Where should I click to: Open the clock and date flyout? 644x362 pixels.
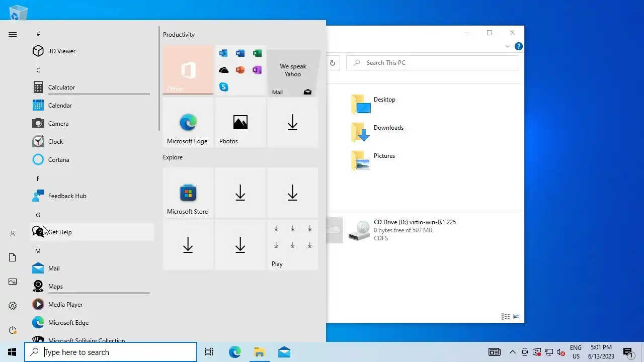point(601,352)
